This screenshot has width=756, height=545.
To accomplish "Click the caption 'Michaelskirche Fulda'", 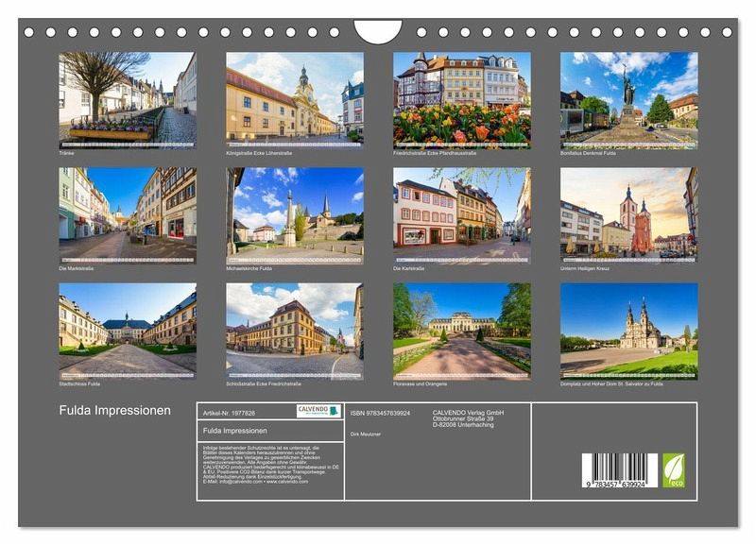I will [x=249, y=268].
